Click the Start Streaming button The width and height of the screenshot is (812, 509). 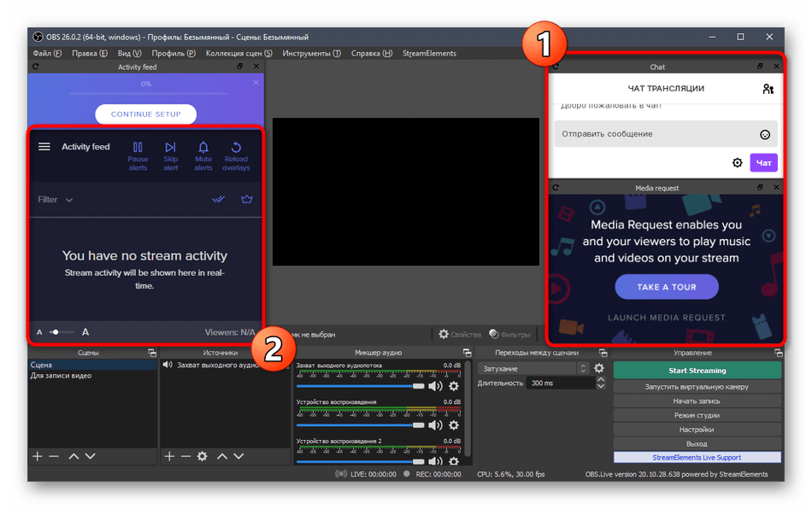pos(697,371)
